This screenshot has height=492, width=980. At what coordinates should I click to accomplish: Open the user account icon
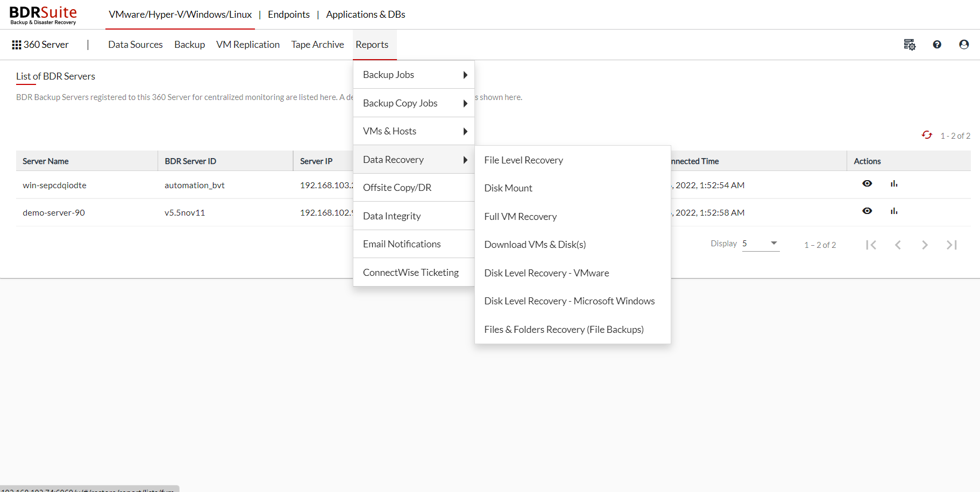(x=964, y=45)
